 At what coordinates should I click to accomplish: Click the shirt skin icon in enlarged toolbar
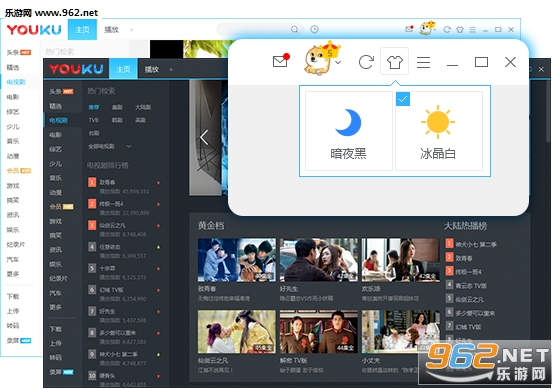pos(394,62)
